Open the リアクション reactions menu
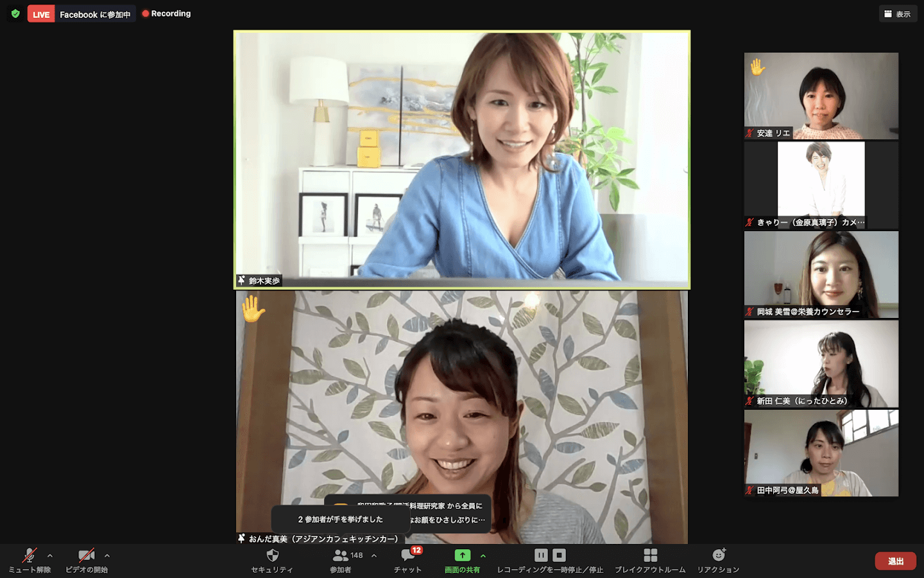 click(x=718, y=561)
